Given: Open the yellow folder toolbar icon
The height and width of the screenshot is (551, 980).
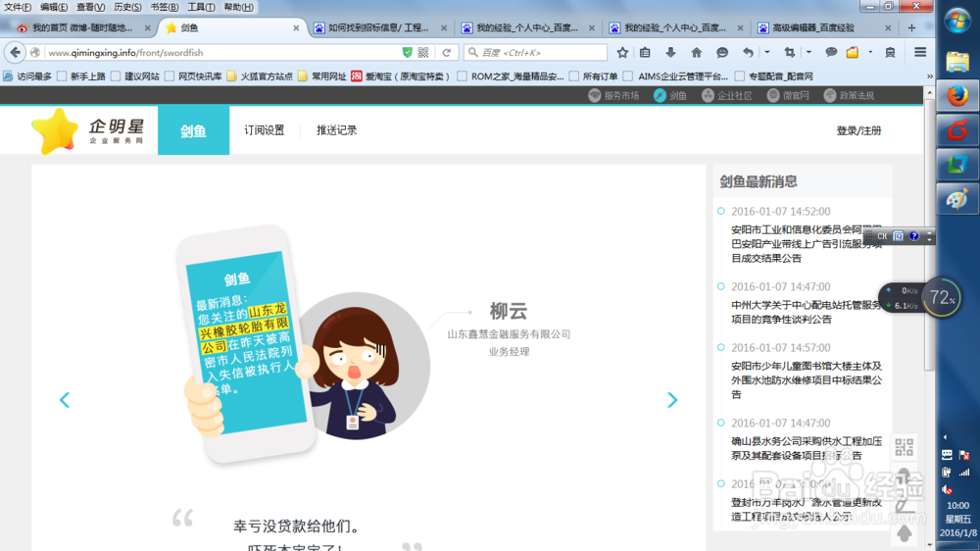Looking at the screenshot, I should pyautogui.click(x=853, y=53).
